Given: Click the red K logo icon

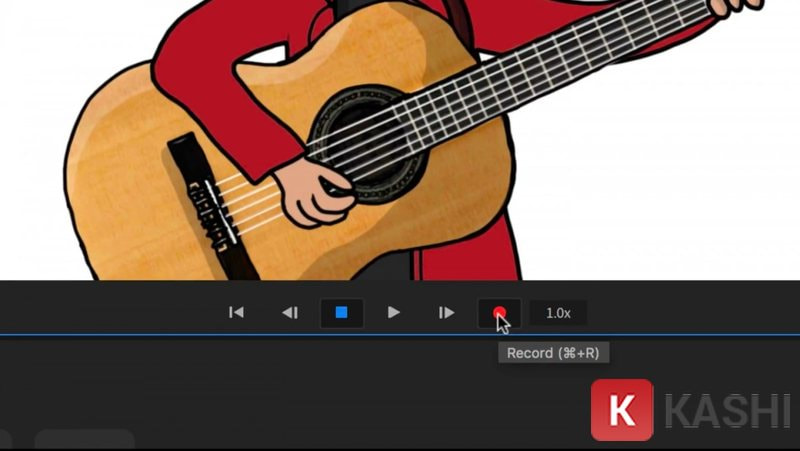Looking at the screenshot, I should pos(621,410).
